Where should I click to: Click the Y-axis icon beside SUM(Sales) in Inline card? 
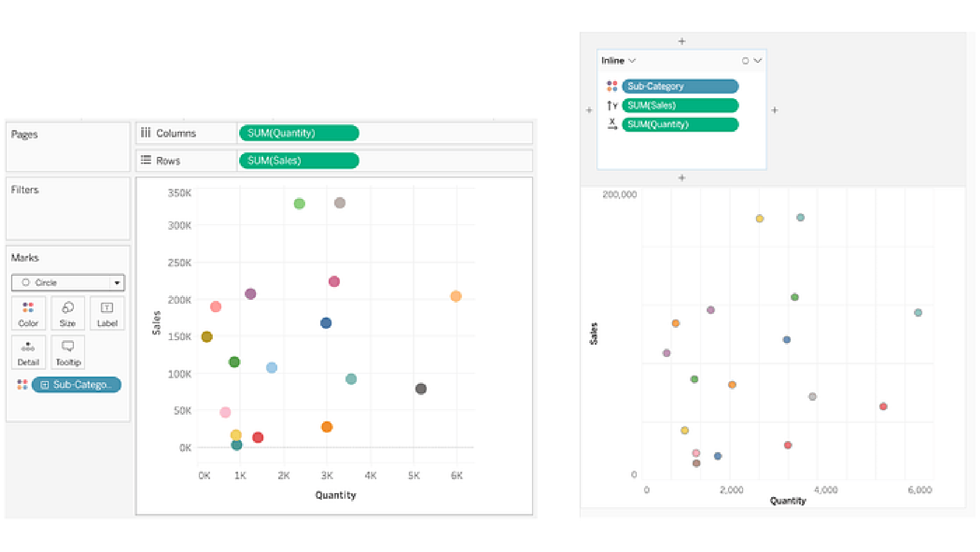(612, 105)
